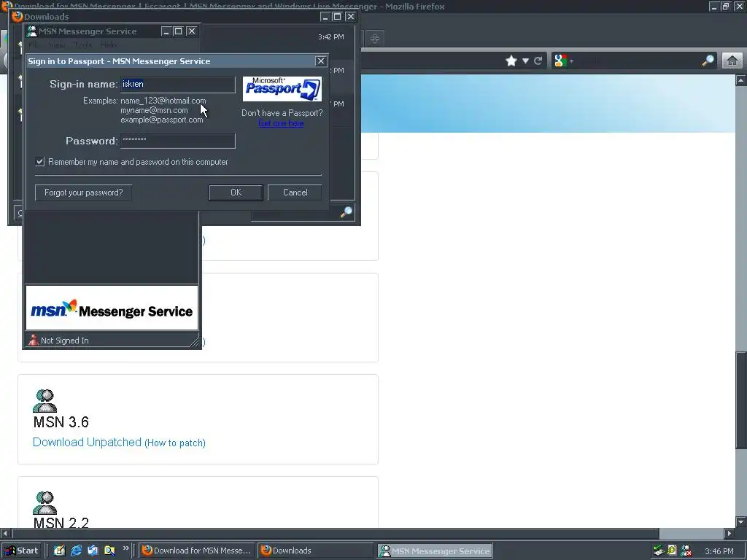This screenshot has height=560, width=747.
Task: Minimize the Downloads window
Action: (325, 17)
